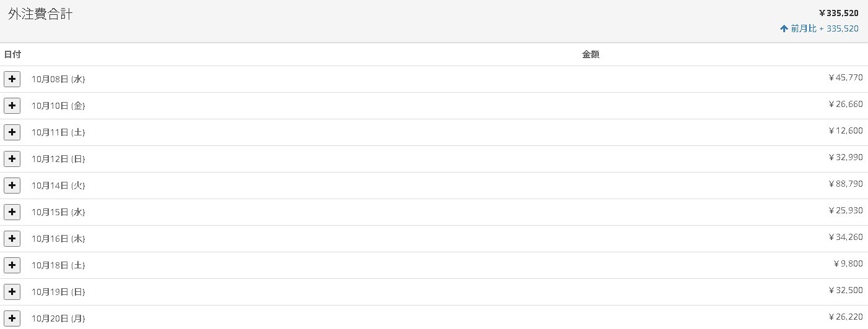This screenshot has height=329, width=868.
Task: Click the 前月比 up arrow icon
Action: (x=784, y=28)
